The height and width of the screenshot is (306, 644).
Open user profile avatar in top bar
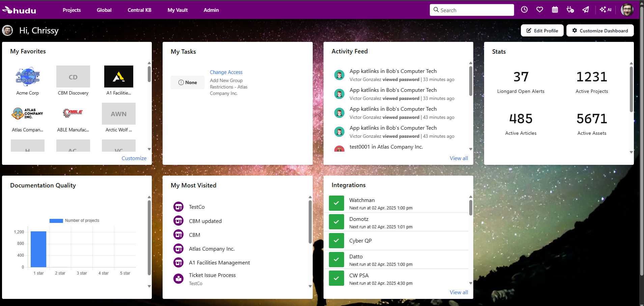pyautogui.click(x=627, y=10)
